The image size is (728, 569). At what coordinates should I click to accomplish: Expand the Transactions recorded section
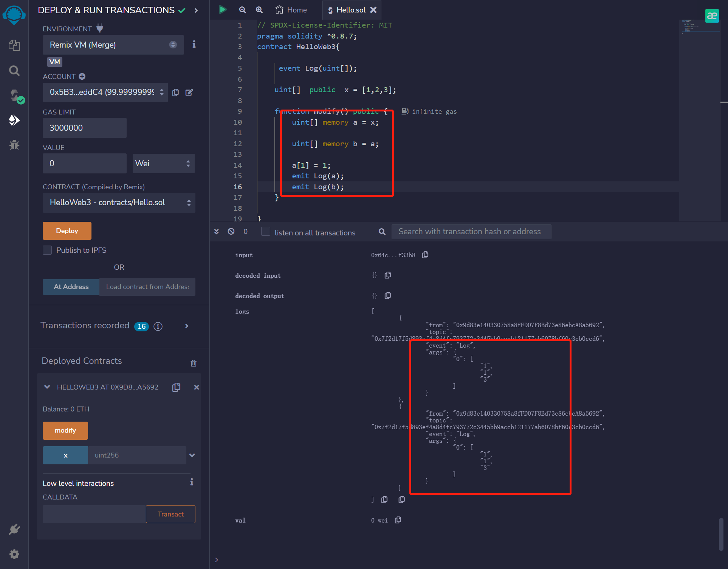click(x=186, y=326)
